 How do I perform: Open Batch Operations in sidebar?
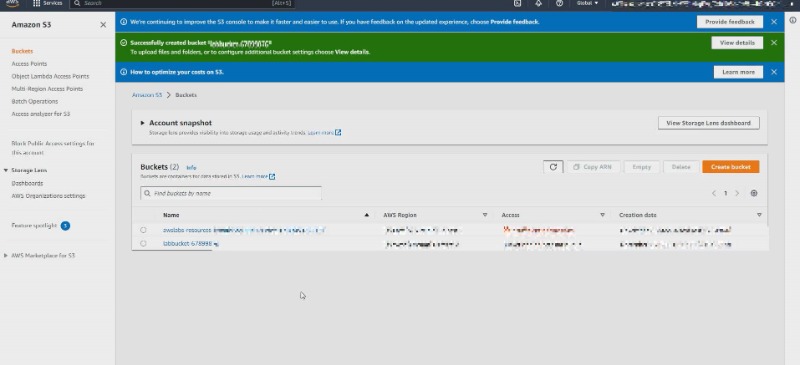click(35, 102)
